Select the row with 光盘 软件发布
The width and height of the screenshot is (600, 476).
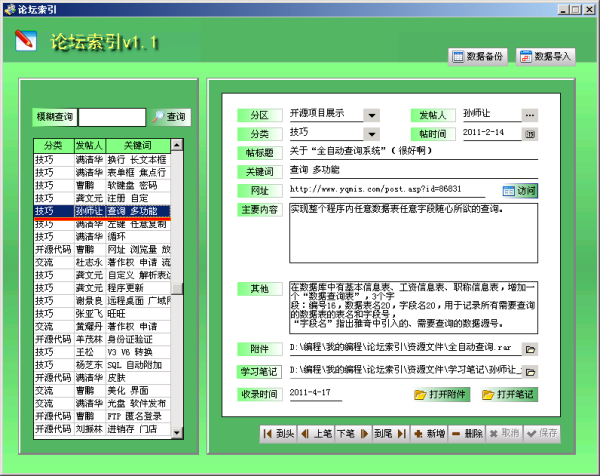coord(102,404)
